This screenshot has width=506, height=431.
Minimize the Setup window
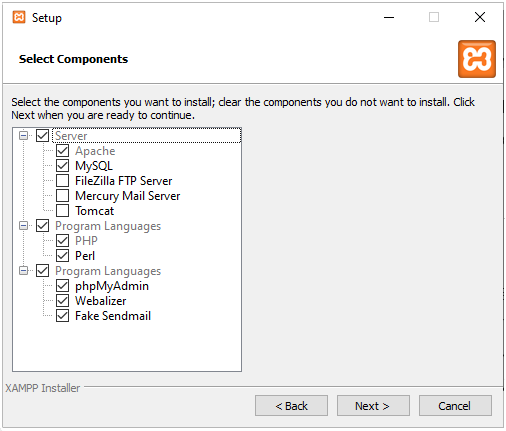[389, 17]
